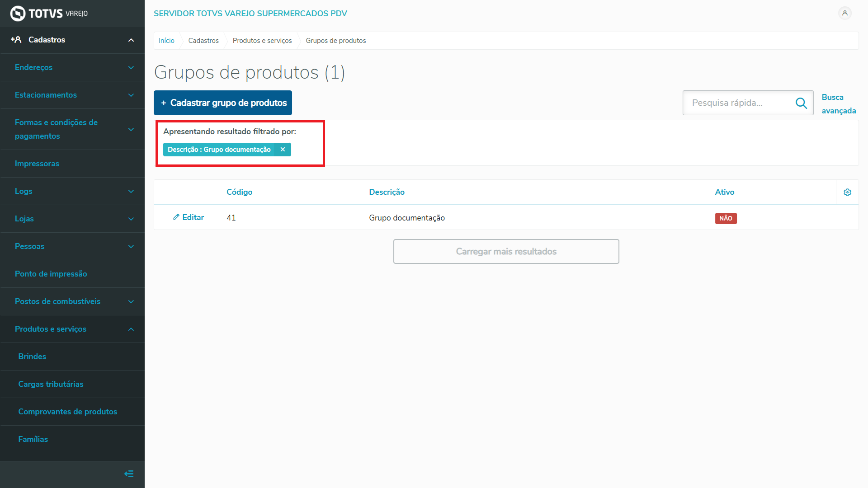This screenshot has height=488, width=868.
Task: Collapse the Produtos e serviços submenu
Action: click(131, 329)
